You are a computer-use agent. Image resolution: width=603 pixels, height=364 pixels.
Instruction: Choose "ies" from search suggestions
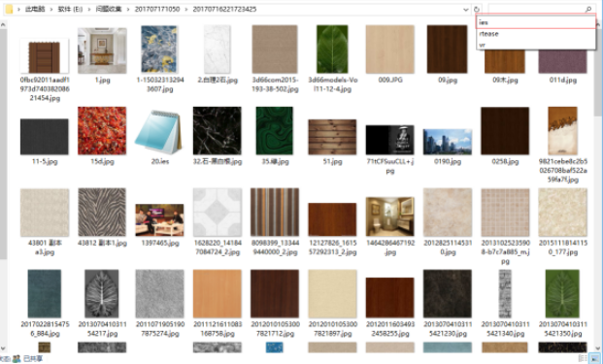coord(536,22)
